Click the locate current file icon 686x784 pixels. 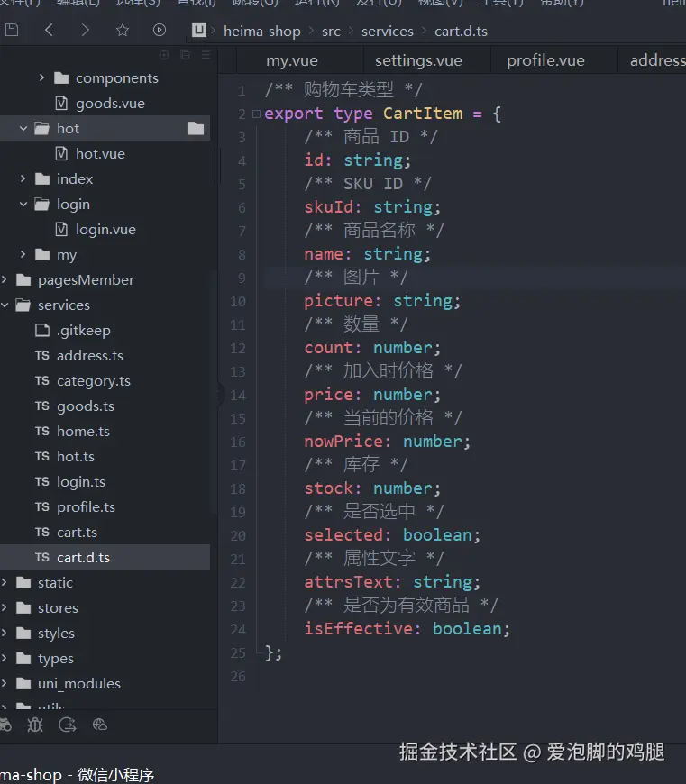click(164, 55)
